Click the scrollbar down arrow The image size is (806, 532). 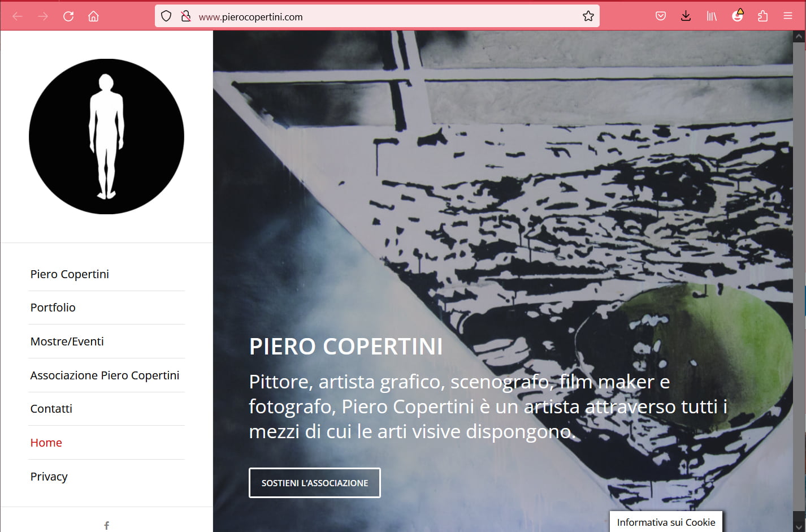(799, 526)
